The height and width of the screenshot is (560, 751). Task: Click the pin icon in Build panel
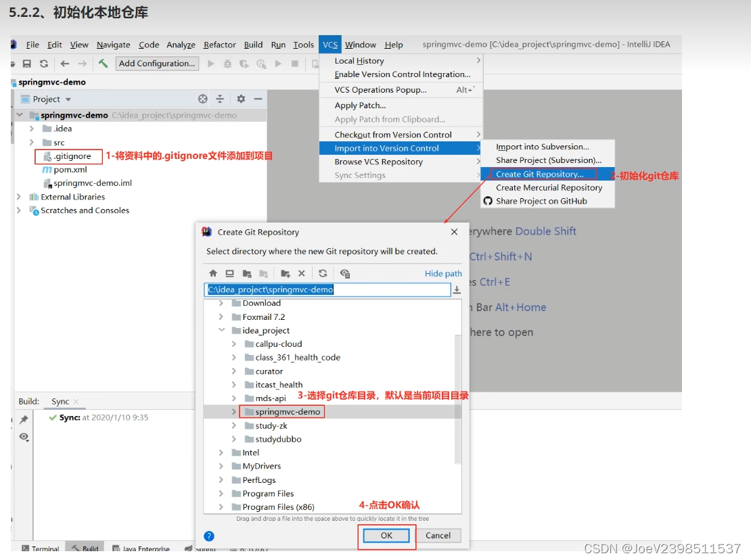(24, 420)
